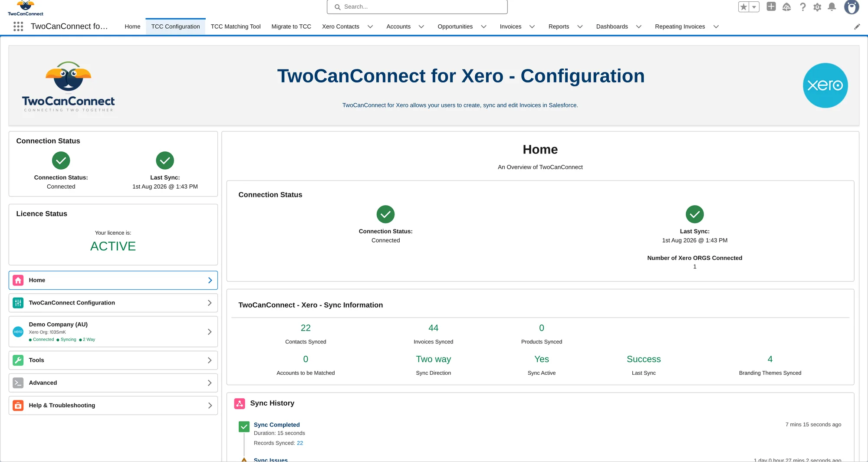Click the 44 Invoices Synced value
The height and width of the screenshot is (462, 868).
tap(433, 328)
